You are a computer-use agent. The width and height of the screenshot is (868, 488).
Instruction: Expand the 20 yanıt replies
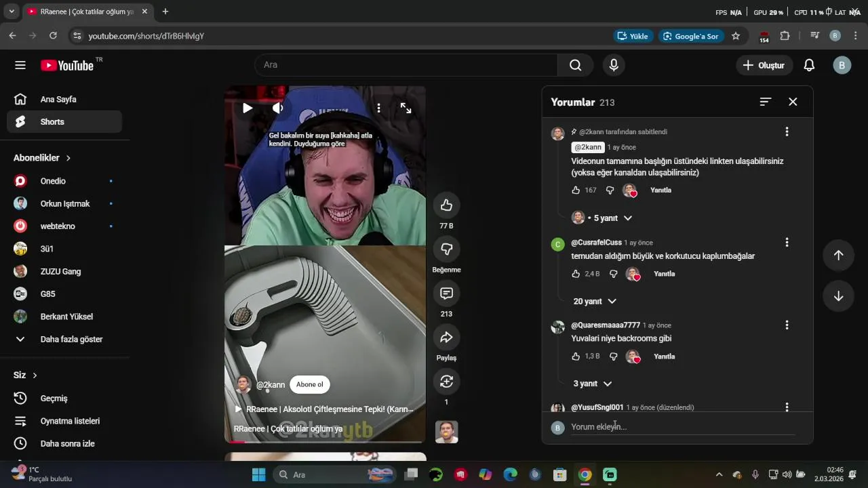point(595,302)
